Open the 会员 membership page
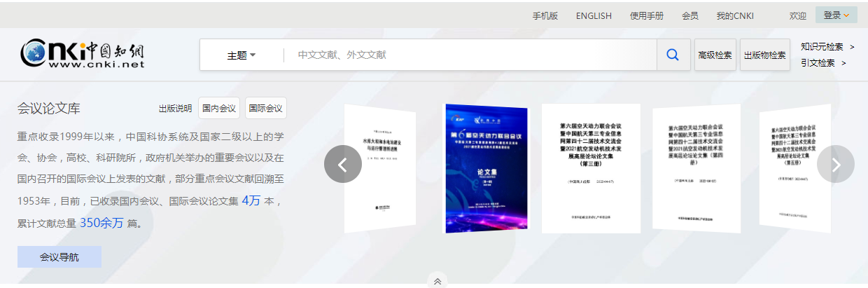Screen dimensions: 868x288 pyautogui.click(x=689, y=16)
